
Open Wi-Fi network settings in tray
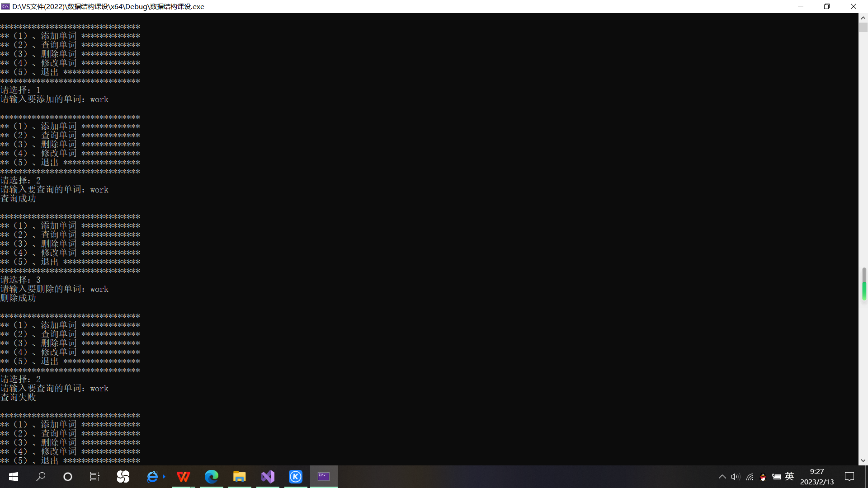tap(750, 477)
